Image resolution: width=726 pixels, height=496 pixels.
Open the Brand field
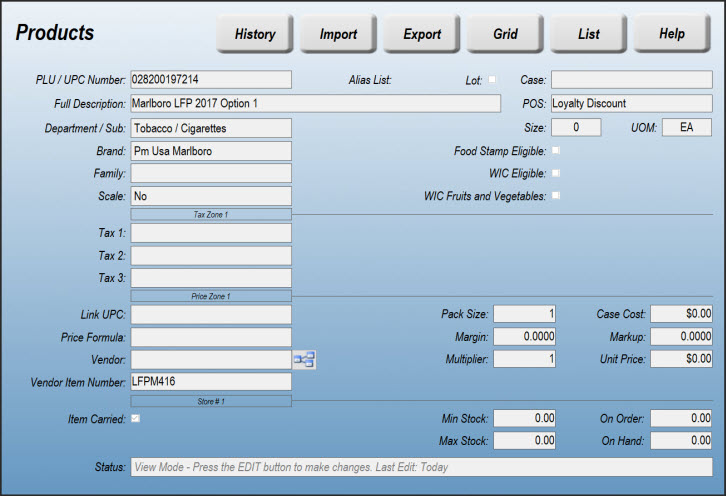click(x=211, y=151)
